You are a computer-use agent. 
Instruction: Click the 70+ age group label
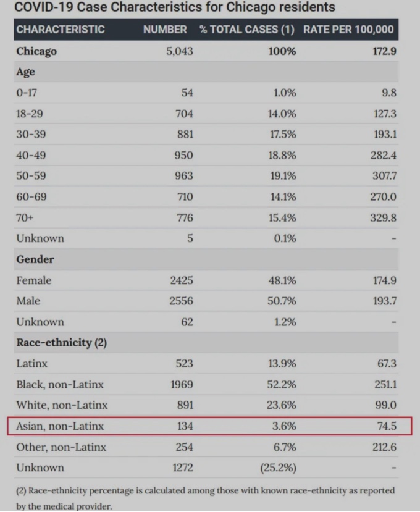(x=25, y=217)
